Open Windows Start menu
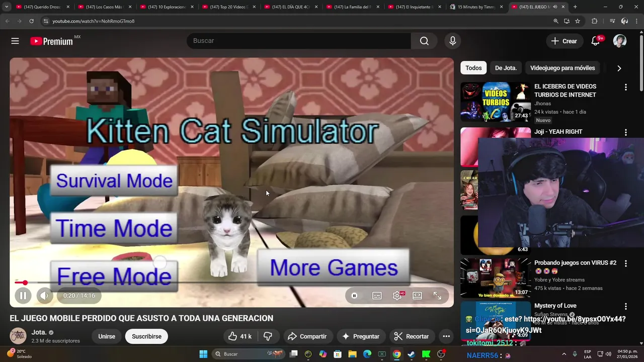The image size is (644, 362). (203, 354)
